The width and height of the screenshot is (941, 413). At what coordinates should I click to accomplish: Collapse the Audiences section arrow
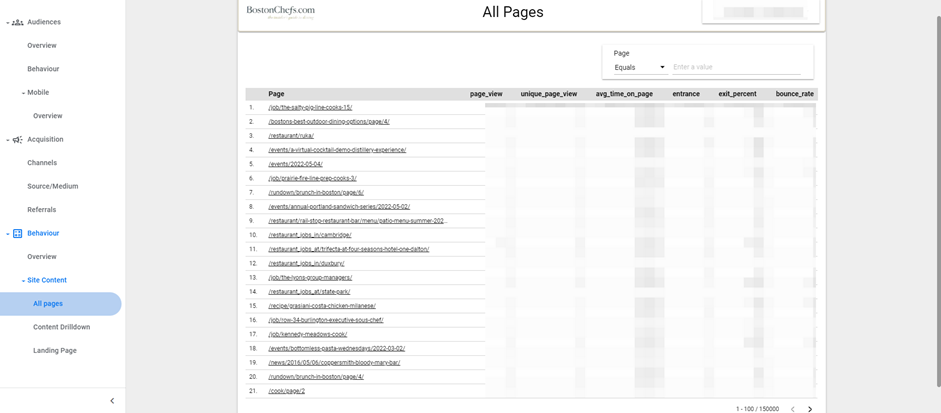(x=7, y=22)
